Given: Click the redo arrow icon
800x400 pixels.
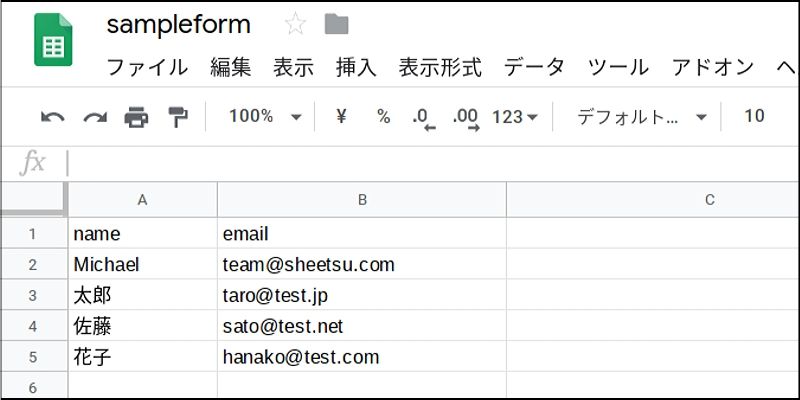Looking at the screenshot, I should coord(95,118).
